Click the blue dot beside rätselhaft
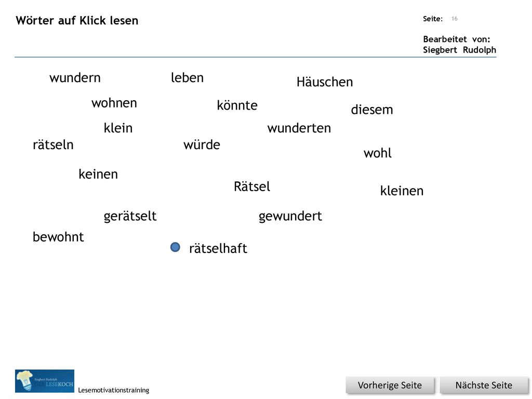 [x=175, y=247]
